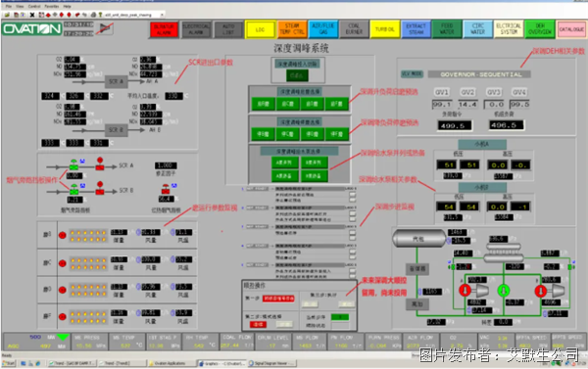The height and width of the screenshot is (369, 588).
Task: Select the green center feed pump icon
Action: [x=504, y=291]
